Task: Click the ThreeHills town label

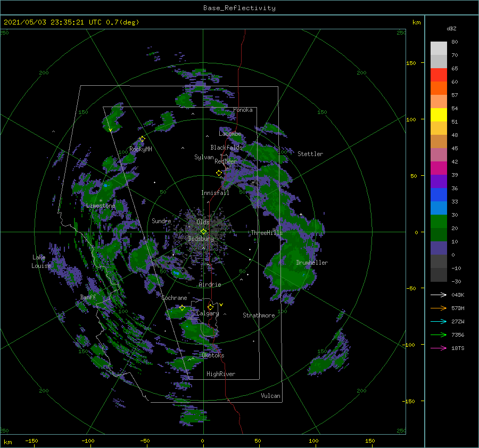Action: click(x=267, y=233)
